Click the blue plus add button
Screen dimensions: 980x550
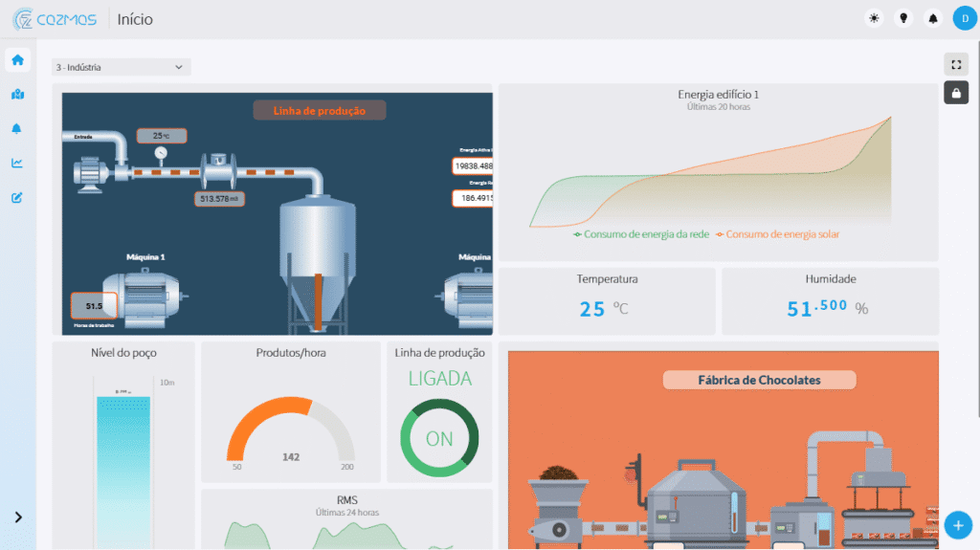click(958, 524)
